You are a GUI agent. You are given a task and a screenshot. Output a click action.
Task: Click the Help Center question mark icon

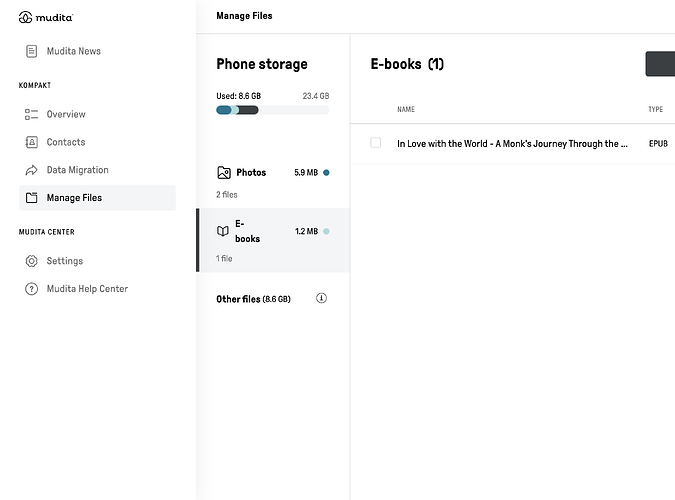(31, 289)
